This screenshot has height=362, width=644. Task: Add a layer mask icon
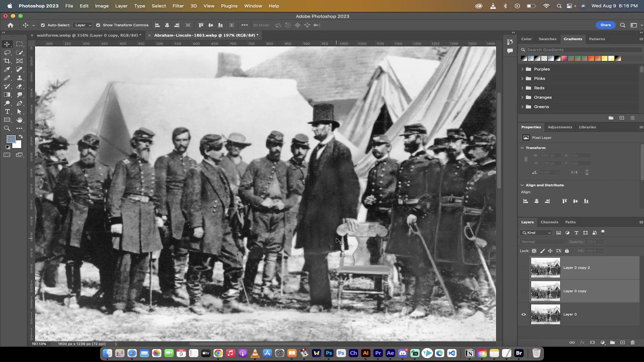tap(592, 343)
